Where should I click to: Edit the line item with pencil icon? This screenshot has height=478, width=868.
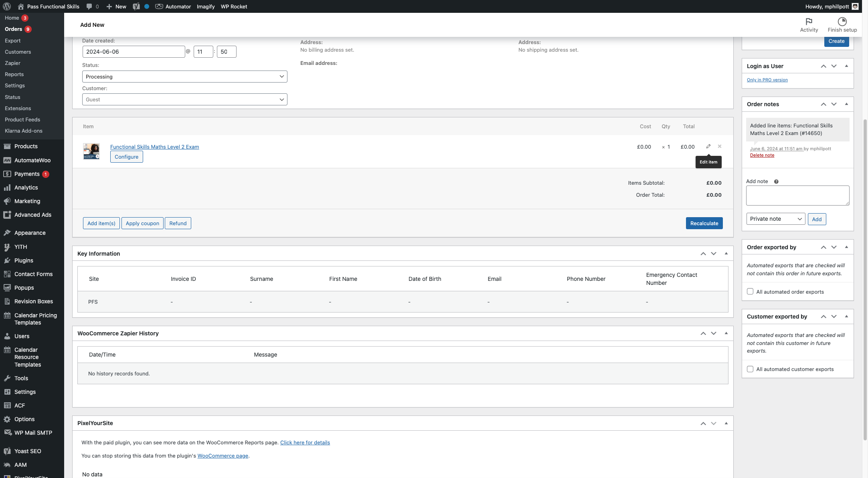tap(708, 146)
